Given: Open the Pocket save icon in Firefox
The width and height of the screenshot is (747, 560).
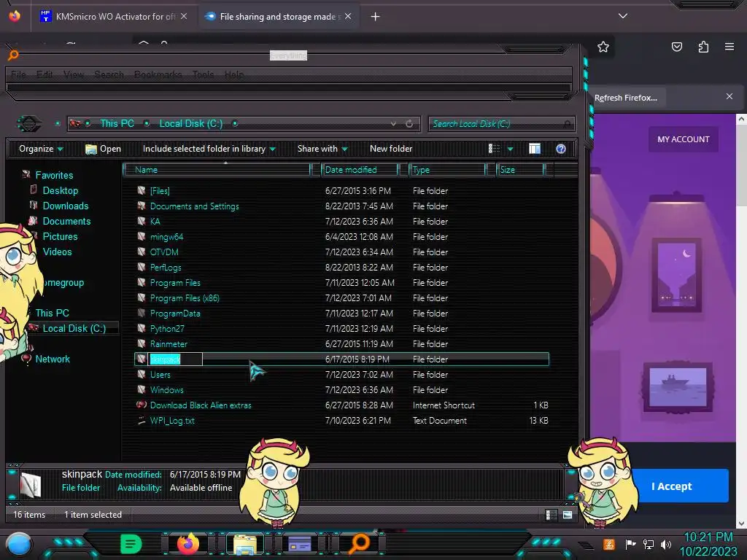Looking at the screenshot, I should coord(677,47).
